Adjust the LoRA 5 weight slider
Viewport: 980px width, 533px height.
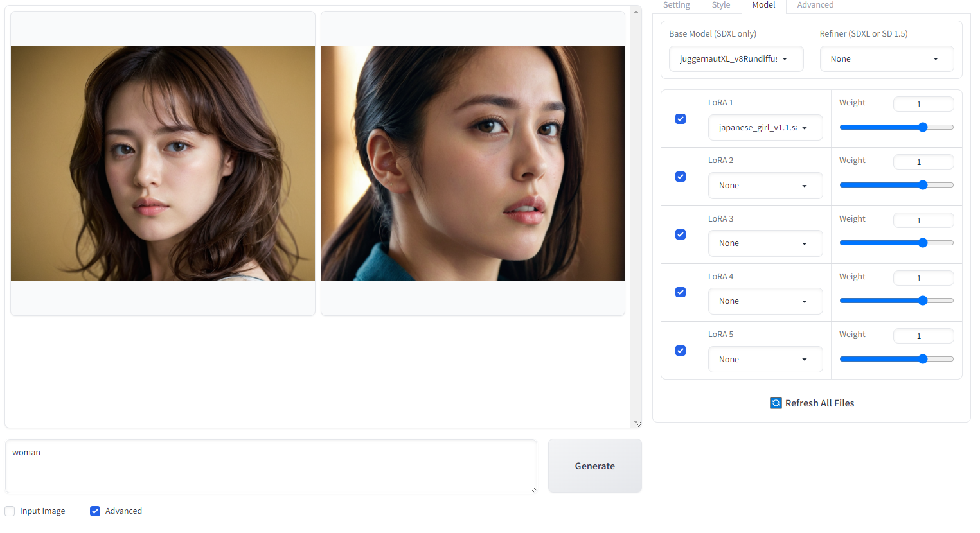[x=896, y=359]
